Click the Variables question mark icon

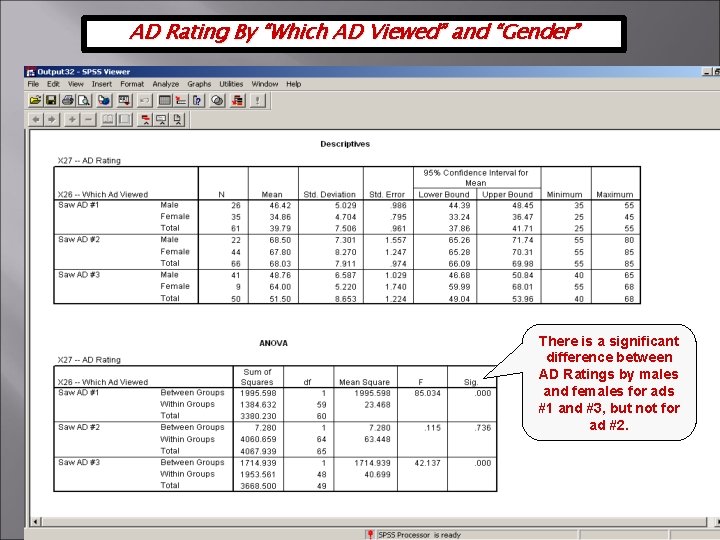click(197, 100)
